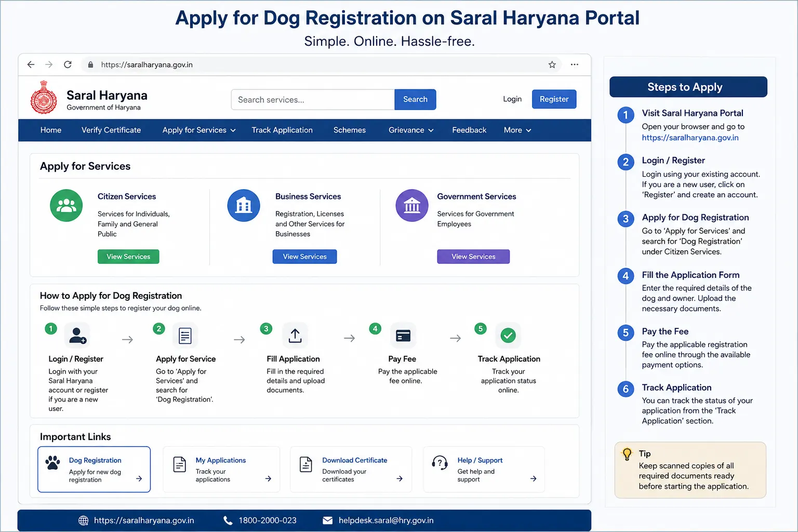Open the Schemes menu item

[x=350, y=130]
